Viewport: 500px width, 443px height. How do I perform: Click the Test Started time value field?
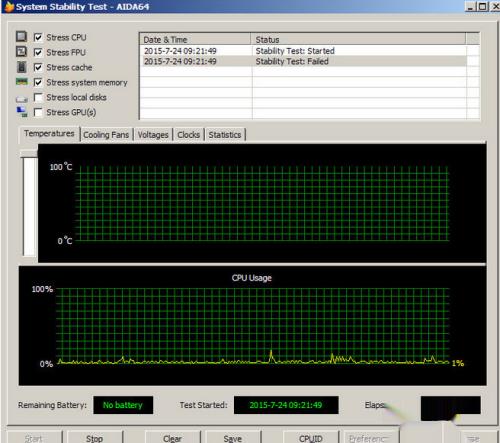(x=286, y=405)
